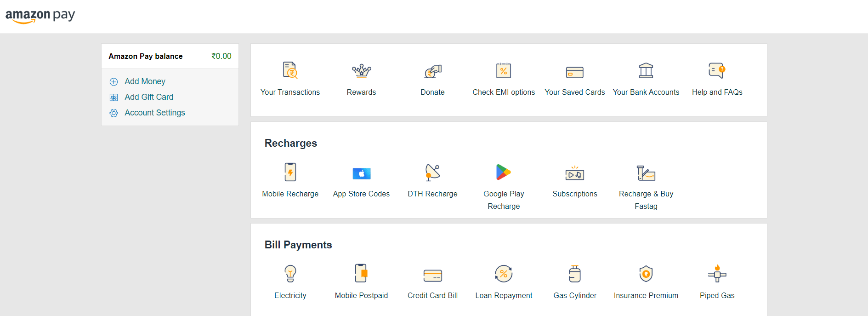Screen dimensions: 868x316
Task: Select the Insurance Premium shield icon
Action: [646, 274]
